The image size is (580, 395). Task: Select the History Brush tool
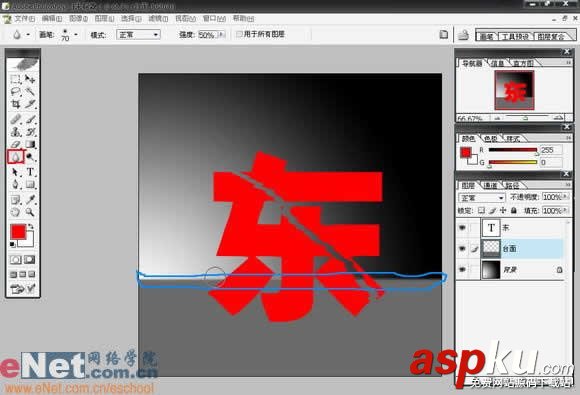30,132
